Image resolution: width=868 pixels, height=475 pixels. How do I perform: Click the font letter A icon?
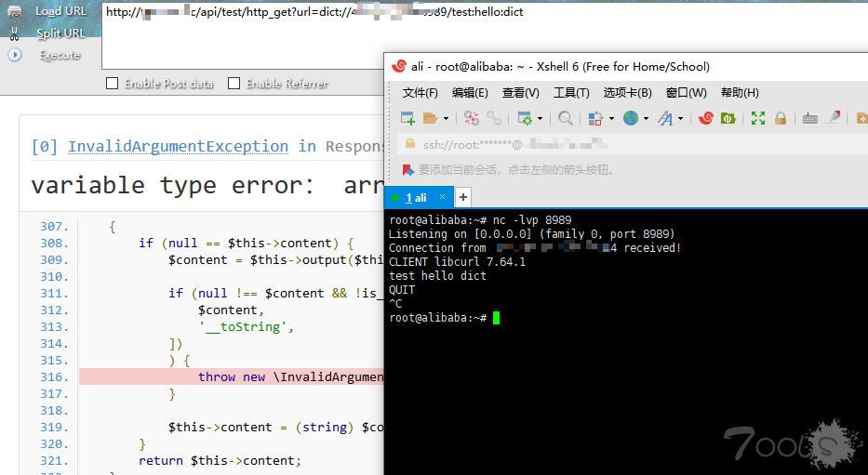(x=665, y=118)
